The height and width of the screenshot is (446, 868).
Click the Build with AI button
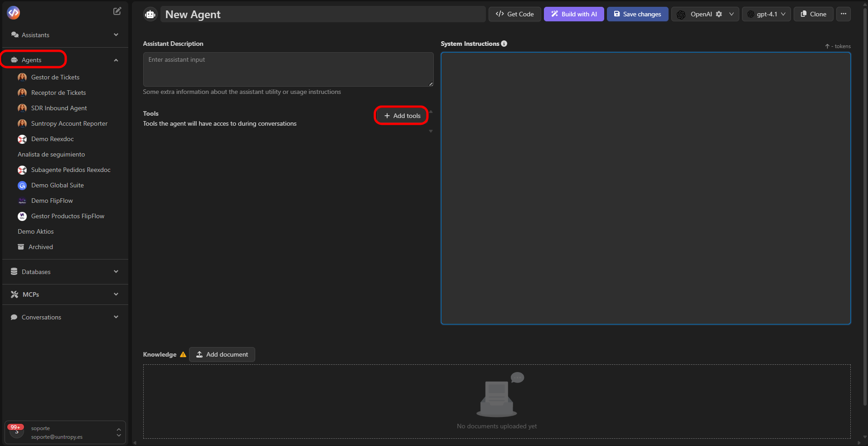pos(574,14)
